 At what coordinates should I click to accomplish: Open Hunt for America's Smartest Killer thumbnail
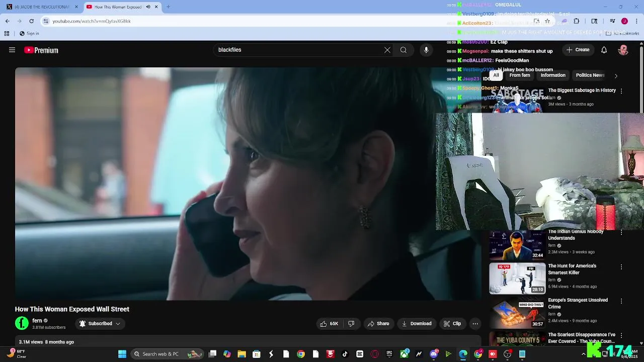(x=517, y=279)
